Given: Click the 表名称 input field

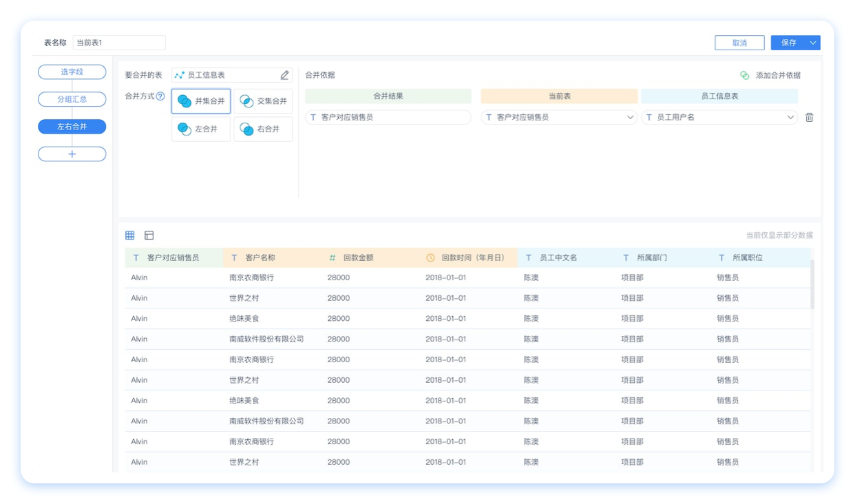Looking at the screenshot, I should pyautogui.click(x=119, y=43).
